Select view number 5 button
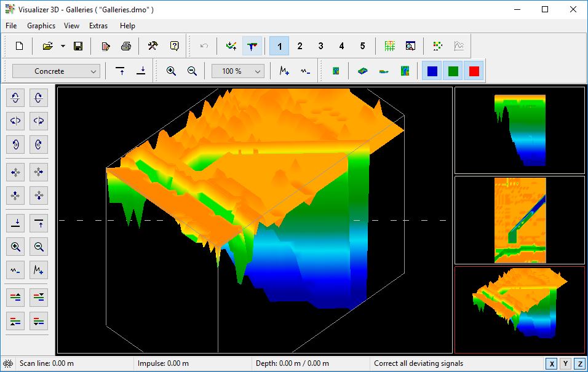 click(362, 46)
